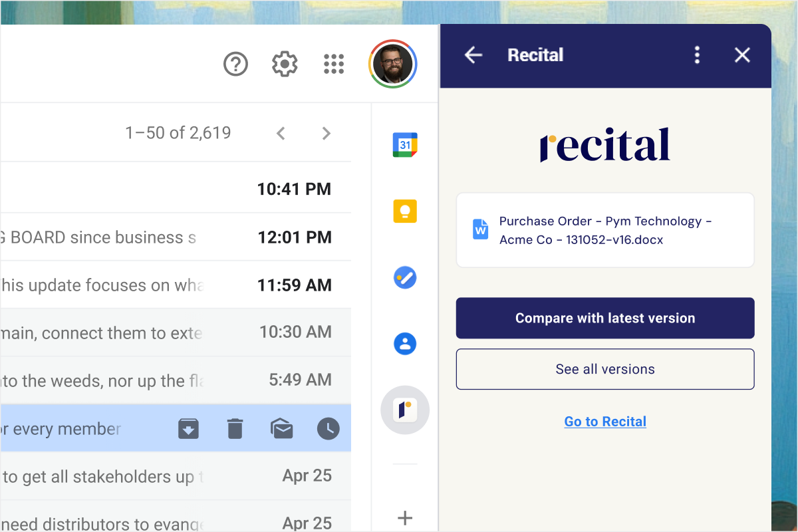798x532 pixels.
Task: Open Google Calendar side panel icon
Action: click(x=405, y=144)
